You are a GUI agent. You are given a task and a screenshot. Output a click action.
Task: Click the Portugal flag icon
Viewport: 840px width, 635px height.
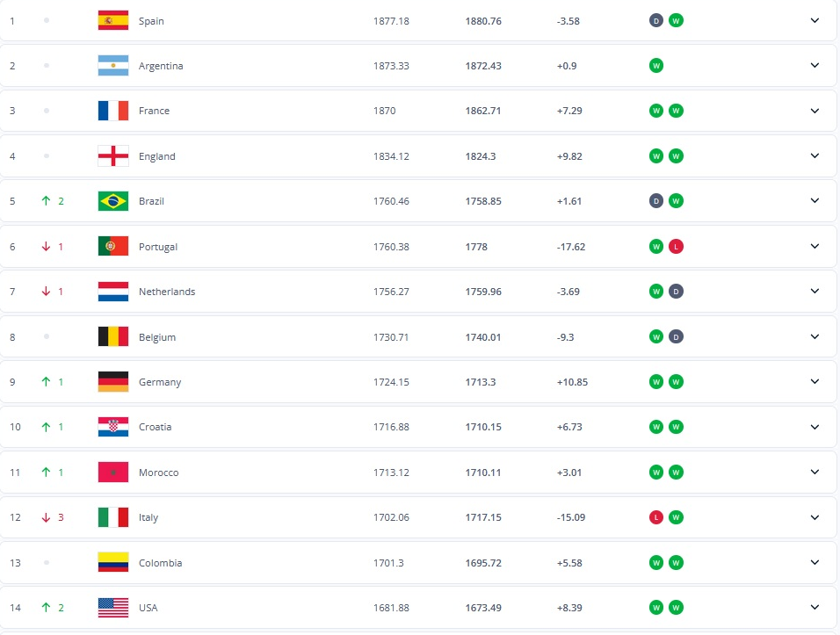pos(113,246)
